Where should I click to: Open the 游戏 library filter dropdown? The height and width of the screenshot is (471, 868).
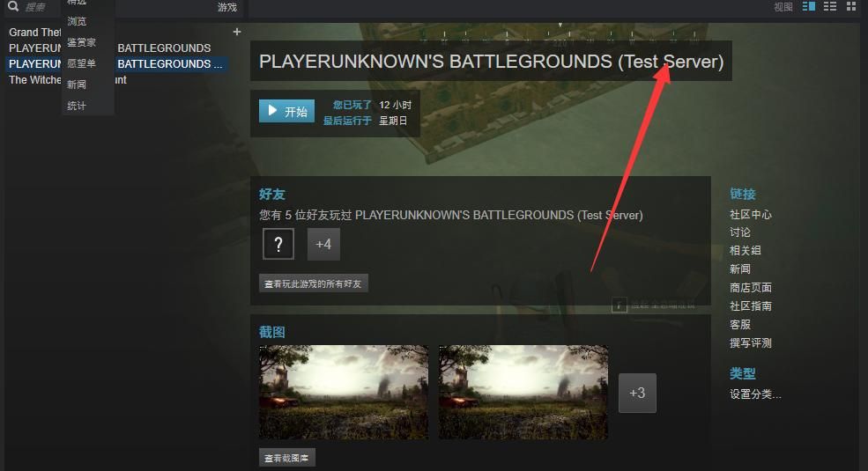click(227, 7)
